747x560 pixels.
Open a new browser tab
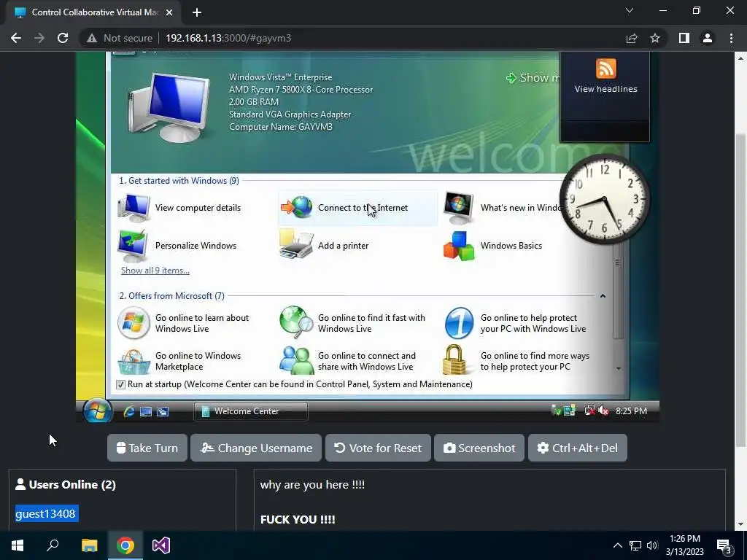pos(197,12)
